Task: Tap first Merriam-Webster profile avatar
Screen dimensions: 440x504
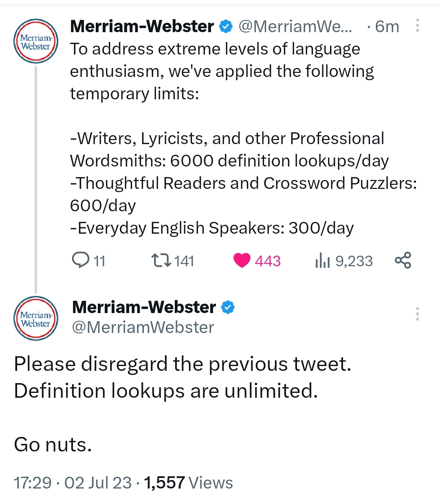Action: pos(36,42)
